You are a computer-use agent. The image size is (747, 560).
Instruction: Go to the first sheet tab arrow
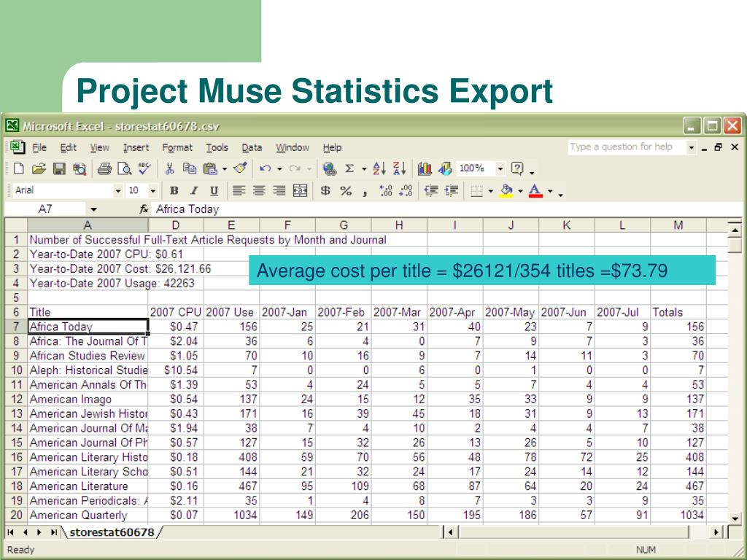(10, 532)
